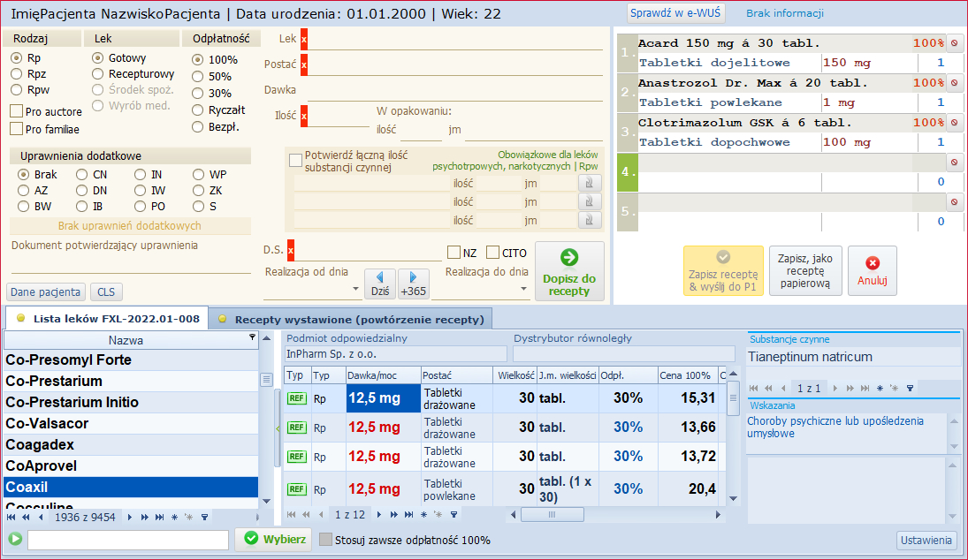Click red X marker next to Lek field
This screenshot has width=968, height=560.
pos(304,40)
